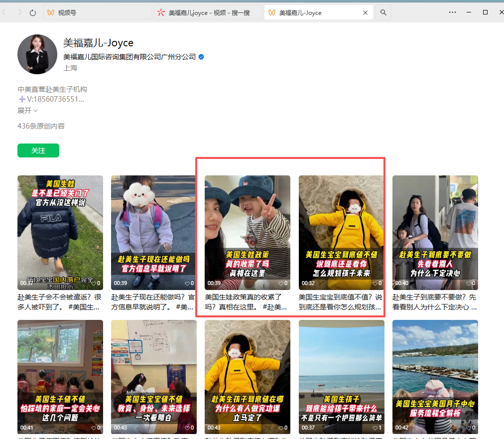This screenshot has height=439, width=504.
Task: Minimize the browser window
Action: [469, 12]
